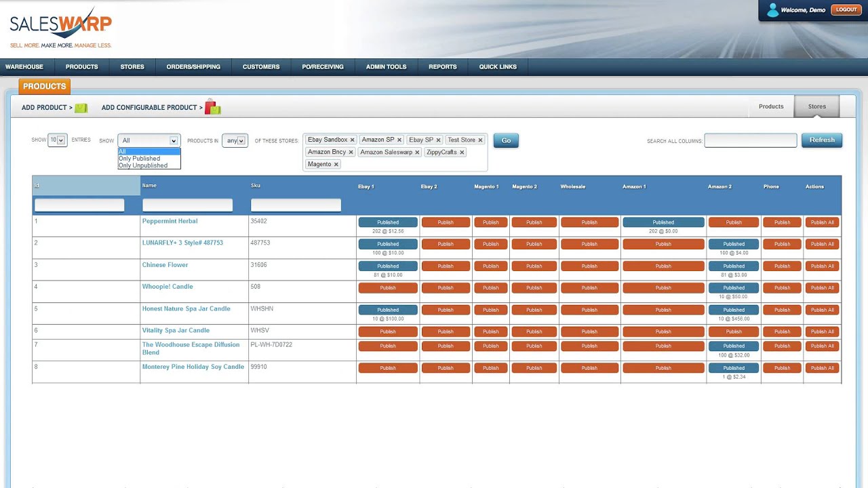Click the Id column filter field

click(79, 205)
